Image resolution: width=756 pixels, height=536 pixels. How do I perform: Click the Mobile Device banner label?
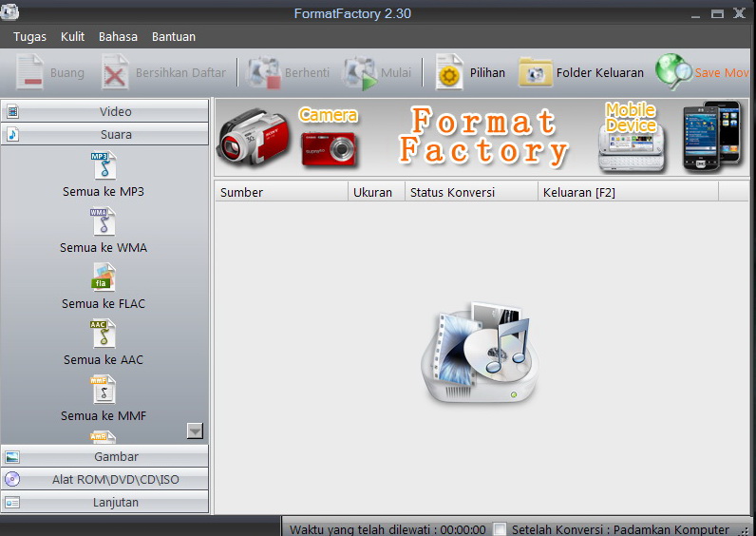point(631,117)
